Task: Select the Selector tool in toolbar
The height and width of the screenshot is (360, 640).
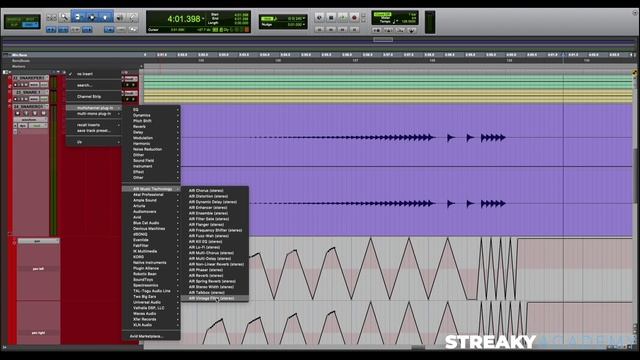Action: coord(92,17)
